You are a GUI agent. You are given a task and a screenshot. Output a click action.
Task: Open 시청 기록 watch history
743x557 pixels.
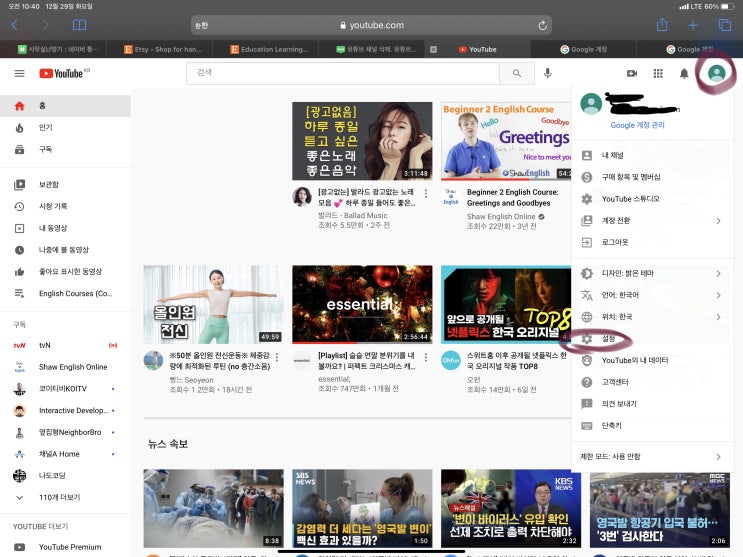point(65,206)
